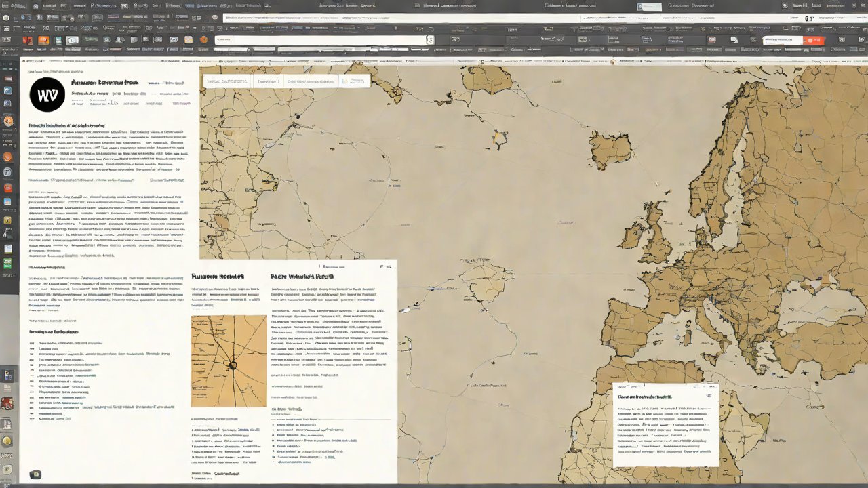Select the second narrow tab above the map
Screen dimensions: 868x488
pyautogui.click(x=268, y=81)
